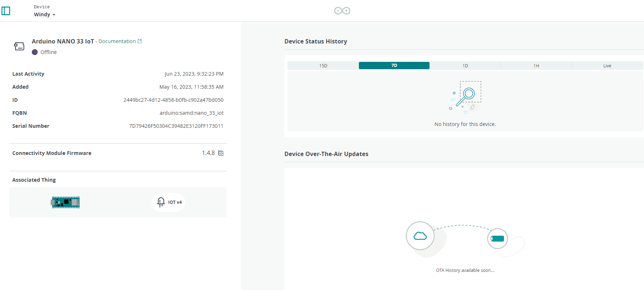Screen dimensions: 644x290
Task: Click the cloud icon in OTA updates
Action: (420, 236)
